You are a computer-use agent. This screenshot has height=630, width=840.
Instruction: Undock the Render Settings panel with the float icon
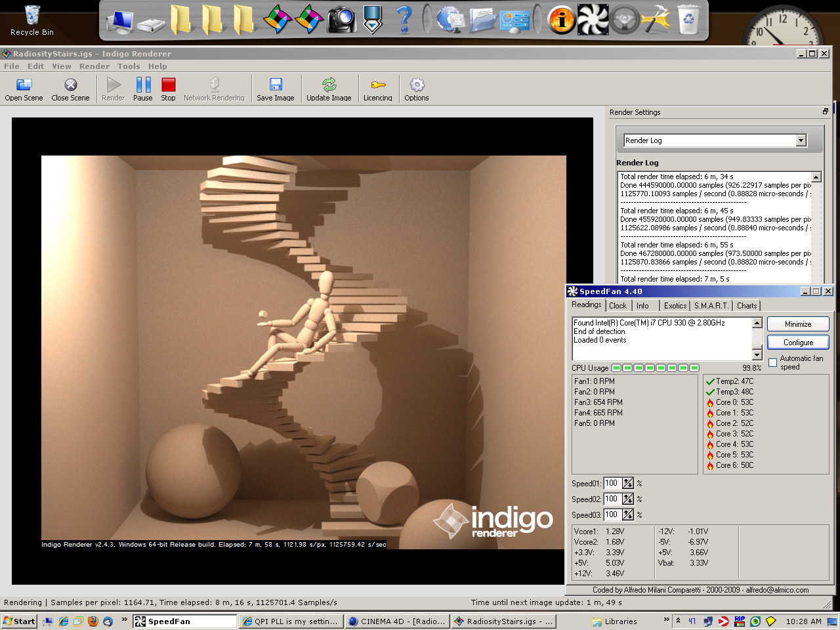826,112
